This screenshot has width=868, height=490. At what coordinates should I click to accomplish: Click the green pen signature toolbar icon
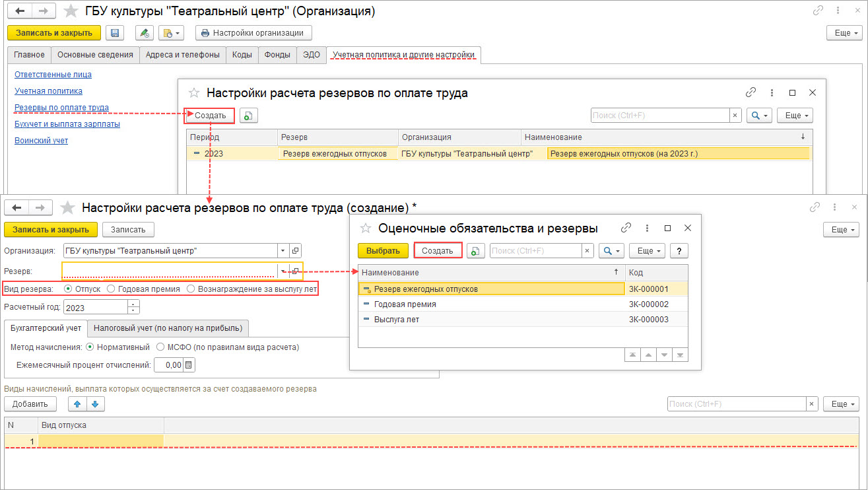click(x=145, y=33)
